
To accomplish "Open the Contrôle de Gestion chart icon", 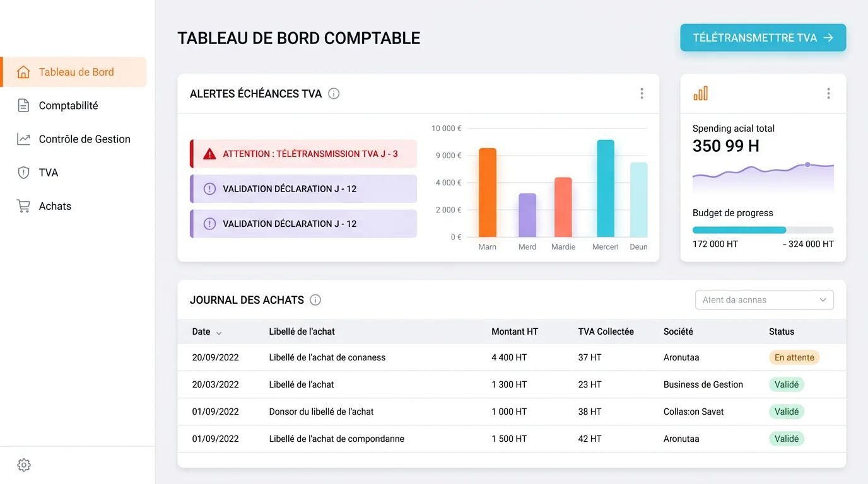I will (x=23, y=139).
